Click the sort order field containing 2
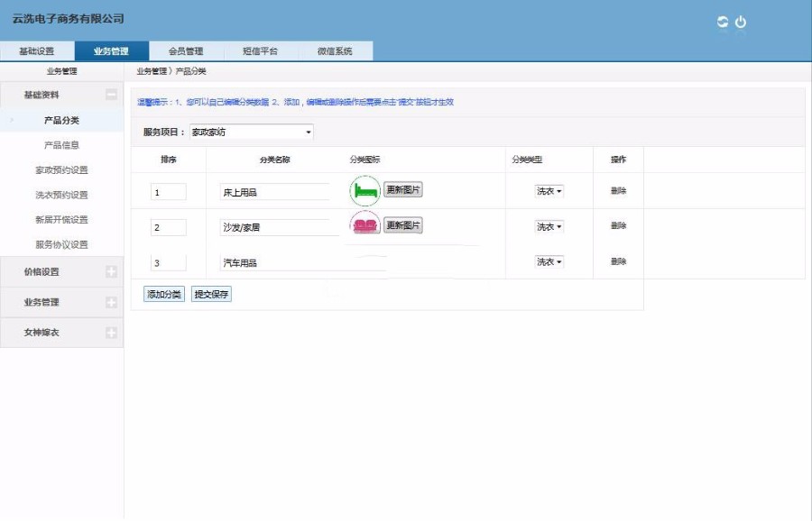Image resolution: width=812 pixels, height=521 pixels. point(169,227)
